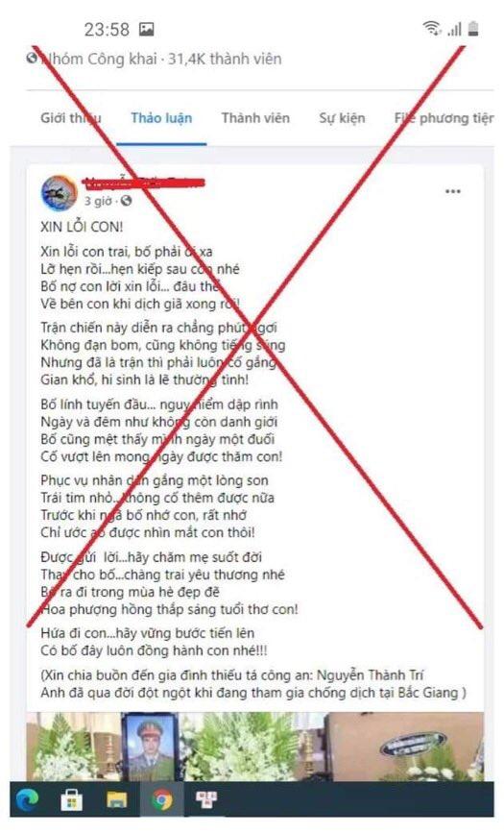Go to the Sự kiện tab
The width and height of the screenshot is (504, 833).
pyautogui.click(x=342, y=117)
